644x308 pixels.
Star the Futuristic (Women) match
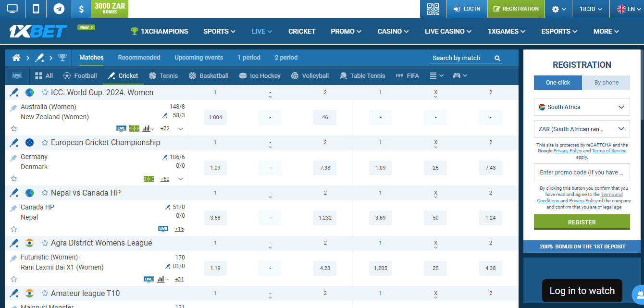tap(13, 279)
